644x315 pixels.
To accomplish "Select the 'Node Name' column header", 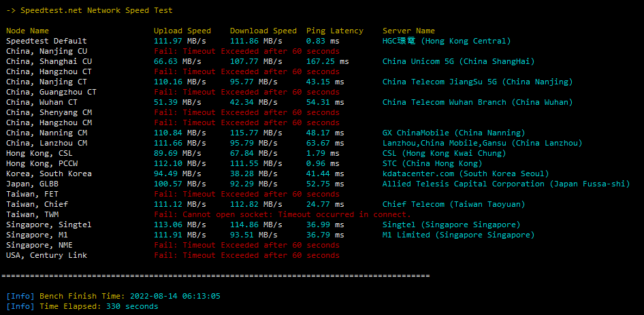I will coord(27,31).
